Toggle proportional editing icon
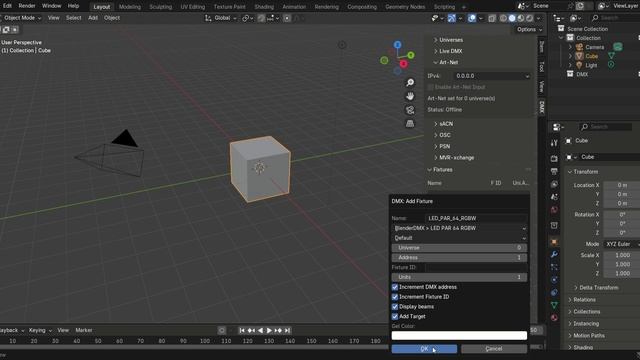The height and width of the screenshot is (360, 640). tap(287, 18)
